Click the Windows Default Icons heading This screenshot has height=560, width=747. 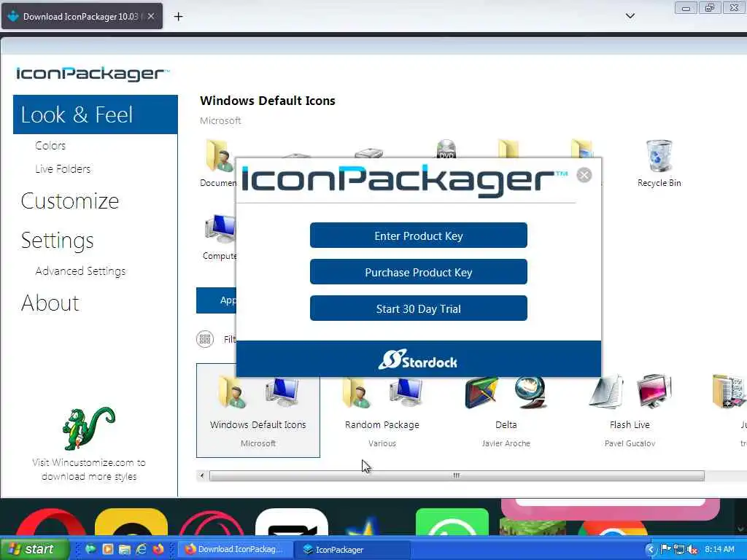pyautogui.click(x=268, y=101)
